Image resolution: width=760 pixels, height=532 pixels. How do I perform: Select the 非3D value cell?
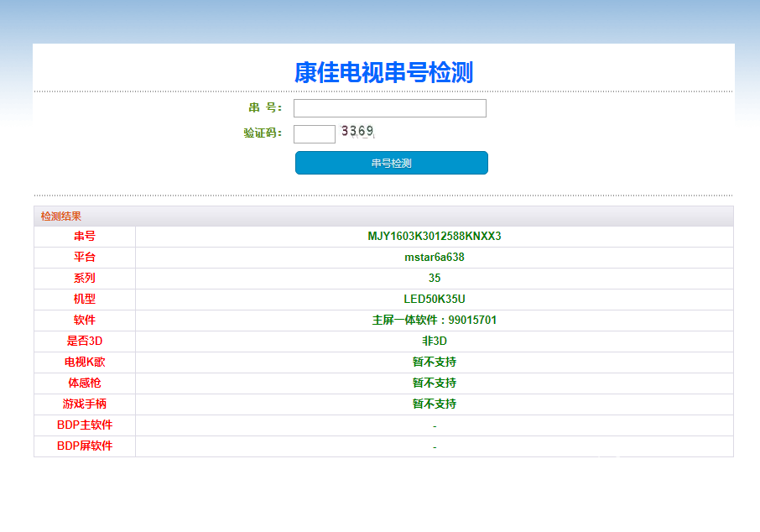tap(435, 341)
